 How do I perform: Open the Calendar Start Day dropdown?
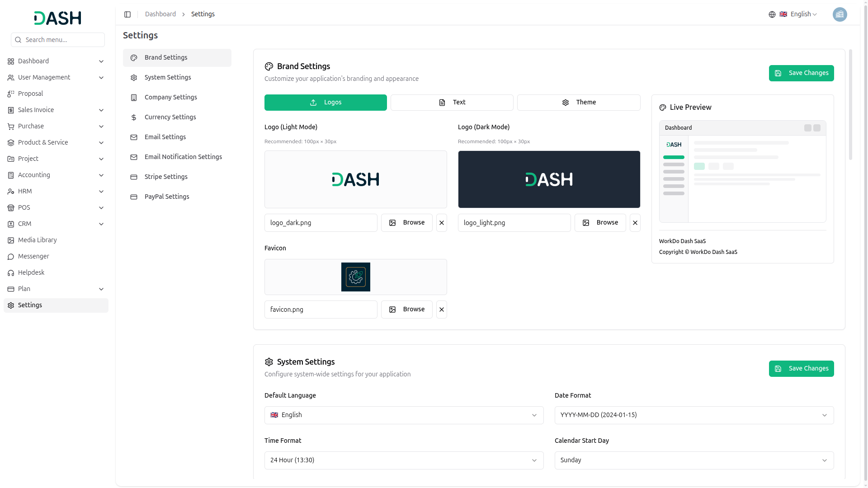693,460
